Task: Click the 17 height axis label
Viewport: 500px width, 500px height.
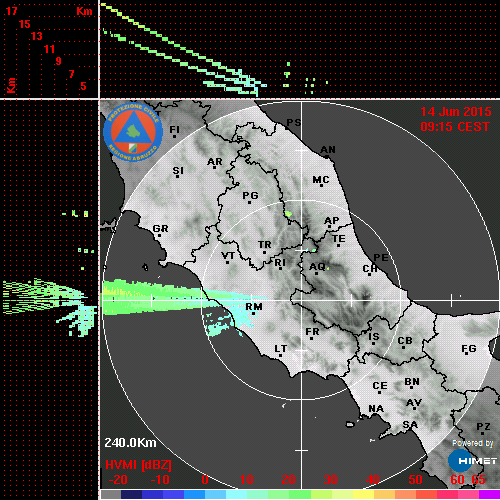Action: 12,11
